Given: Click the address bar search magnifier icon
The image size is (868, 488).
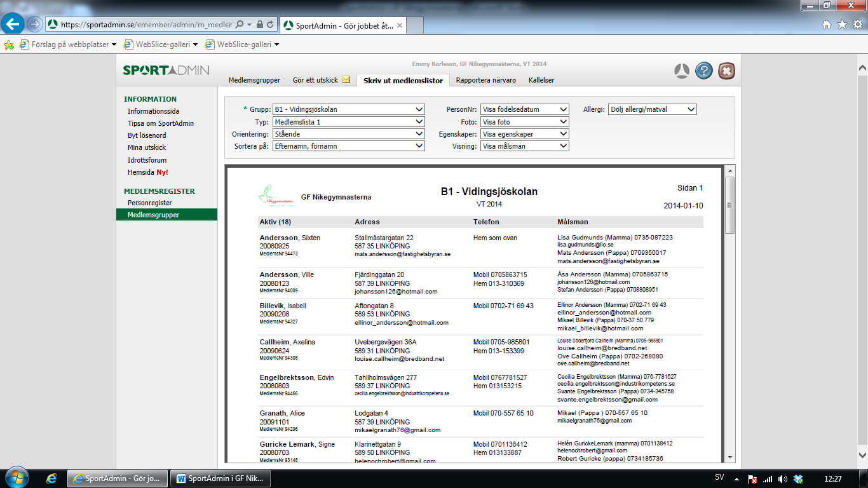Looking at the screenshot, I should pos(240,24).
